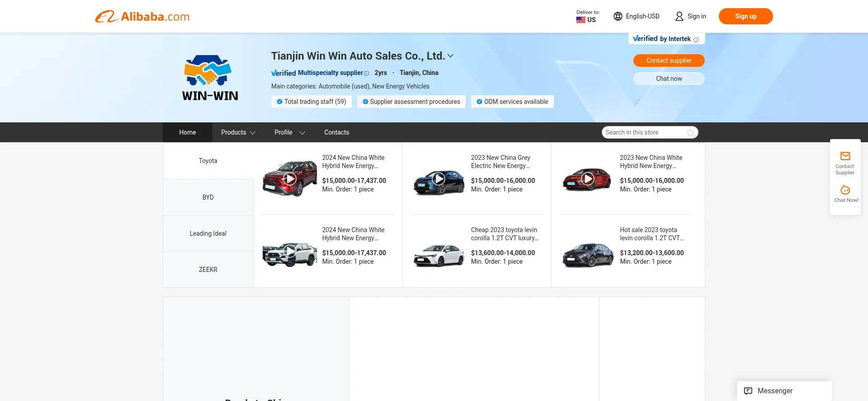Open 2023 New China Grey Electric listing title
The width and height of the screenshot is (868, 401).
500,162
